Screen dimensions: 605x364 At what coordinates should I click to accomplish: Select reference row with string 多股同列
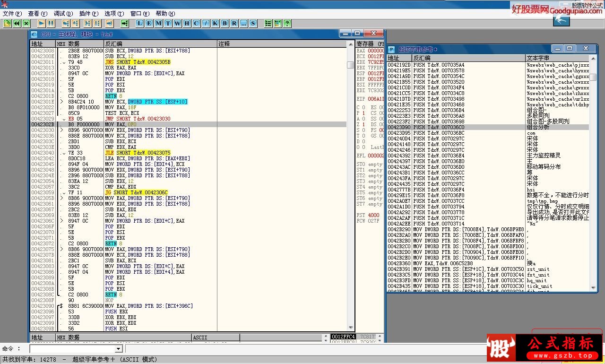click(488, 116)
